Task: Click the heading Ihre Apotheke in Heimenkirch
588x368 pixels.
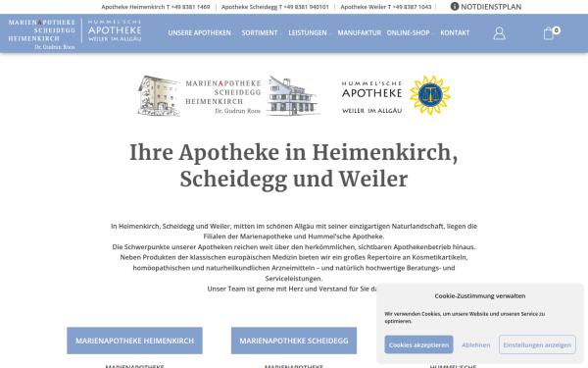Action: [x=294, y=165]
